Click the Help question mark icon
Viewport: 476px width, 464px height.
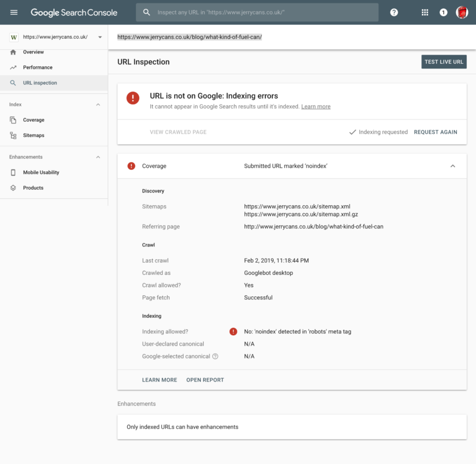394,12
